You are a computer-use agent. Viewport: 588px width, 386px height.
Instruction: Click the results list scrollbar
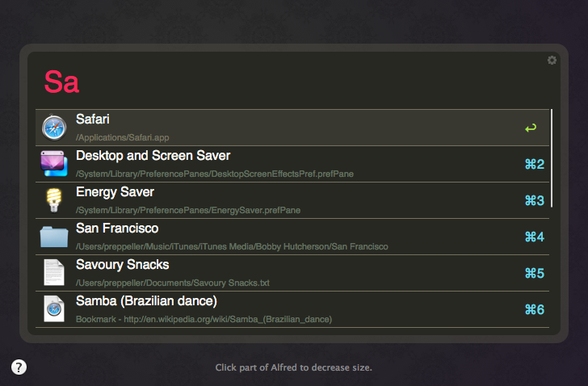[x=552, y=158]
